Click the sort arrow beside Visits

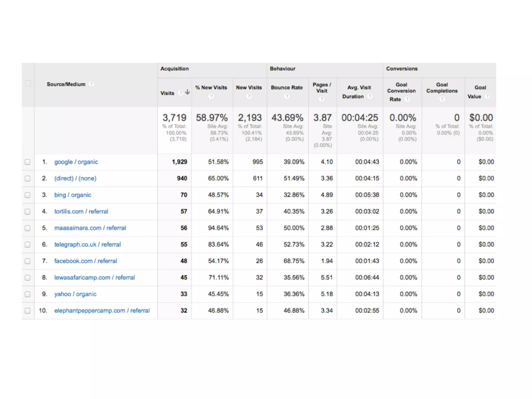tap(188, 92)
